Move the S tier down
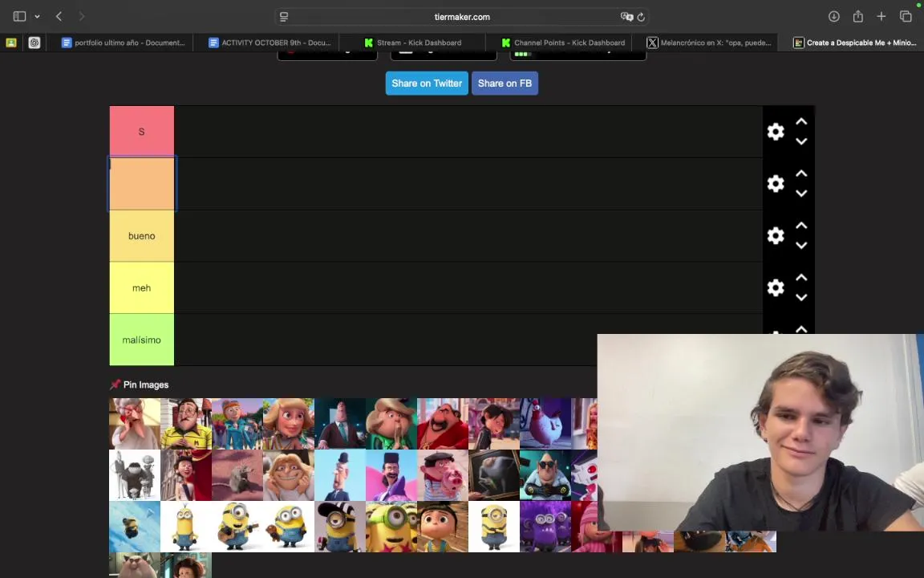Screen dimensions: 924x578 pos(800,141)
